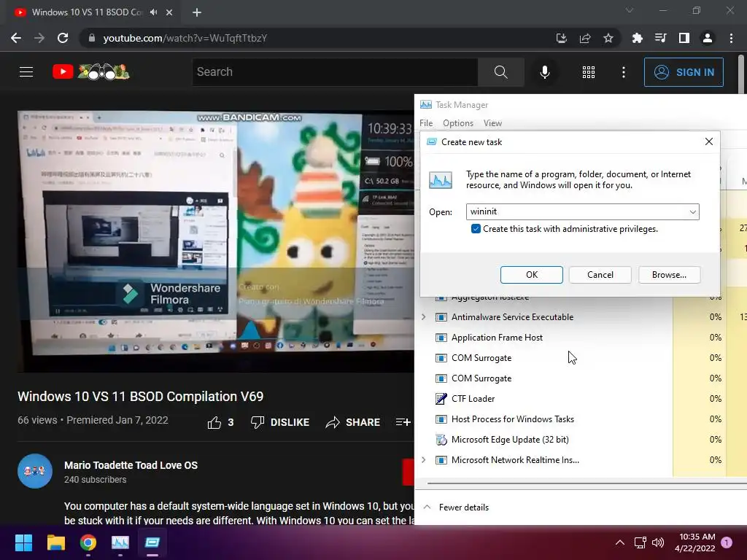
Task: Click the SIGN IN button
Action: tap(684, 72)
